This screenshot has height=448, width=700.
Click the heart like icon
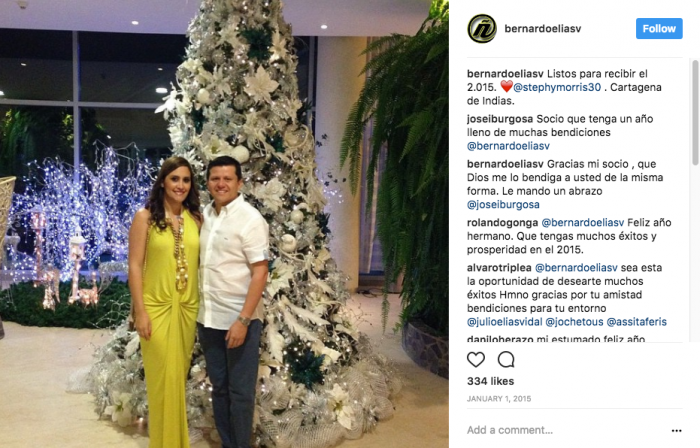[476, 359]
